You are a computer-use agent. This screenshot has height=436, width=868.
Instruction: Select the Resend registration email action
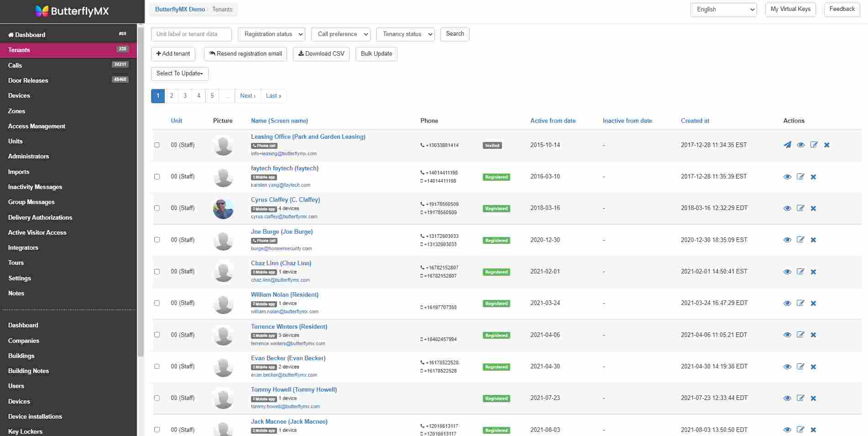point(245,53)
